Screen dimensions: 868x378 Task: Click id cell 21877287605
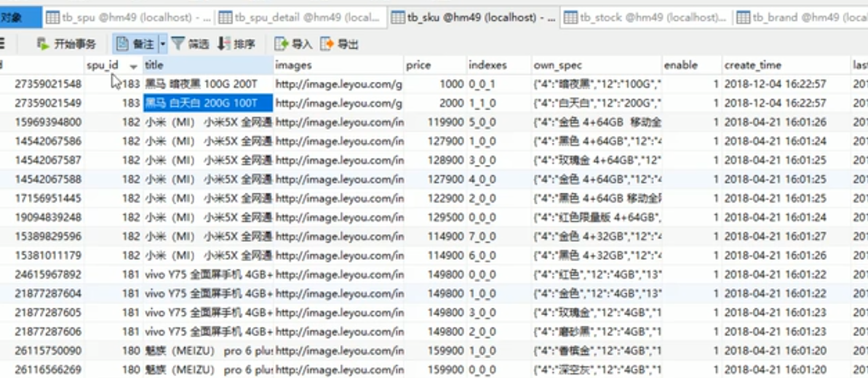pos(48,312)
